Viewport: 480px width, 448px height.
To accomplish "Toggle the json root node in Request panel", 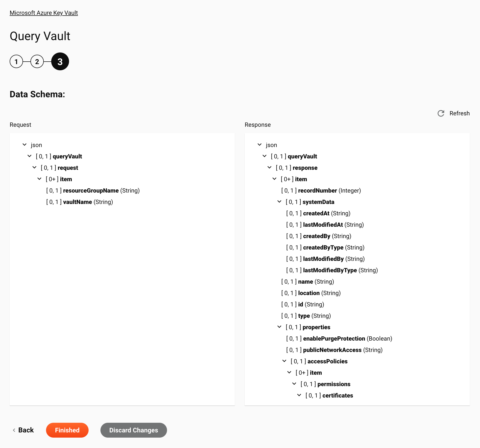I will click(x=24, y=144).
